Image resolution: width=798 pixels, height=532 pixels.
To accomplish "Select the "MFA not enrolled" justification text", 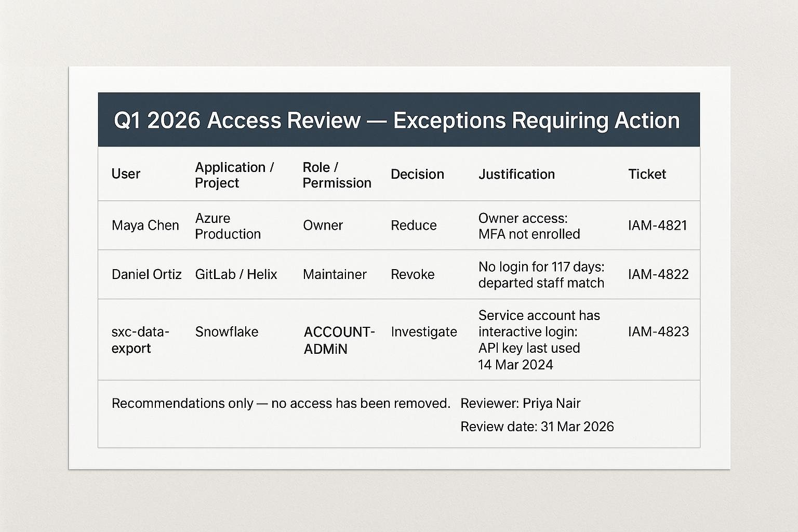I will [529, 234].
